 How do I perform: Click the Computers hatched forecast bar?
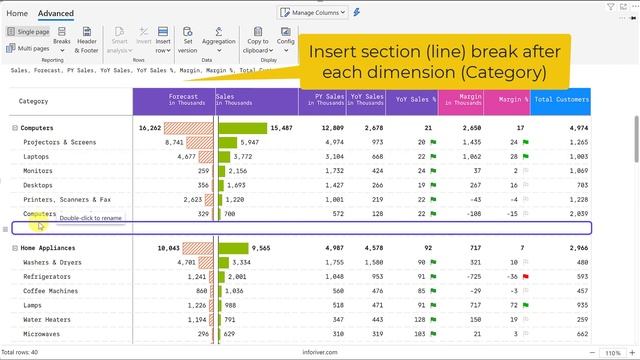tap(189, 128)
